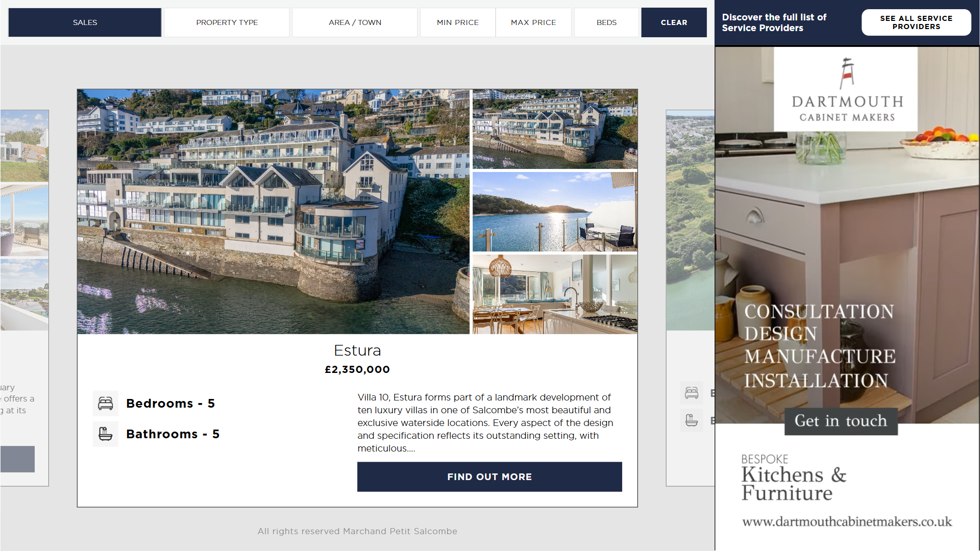Open the main Estura aerial photo
This screenshot has height=551, width=980.
[273, 212]
